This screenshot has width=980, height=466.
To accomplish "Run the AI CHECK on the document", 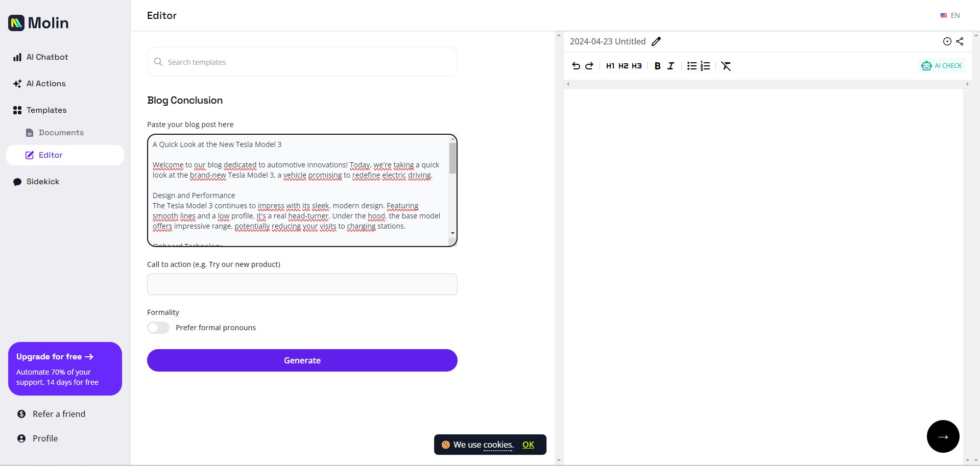I will tap(941, 66).
